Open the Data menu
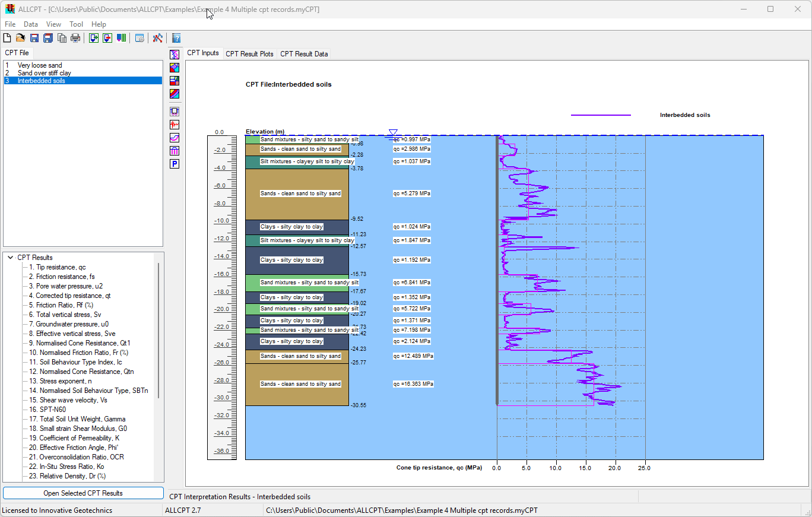Screen dimensions: 812x517 pyautogui.click(x=31, y=24)
